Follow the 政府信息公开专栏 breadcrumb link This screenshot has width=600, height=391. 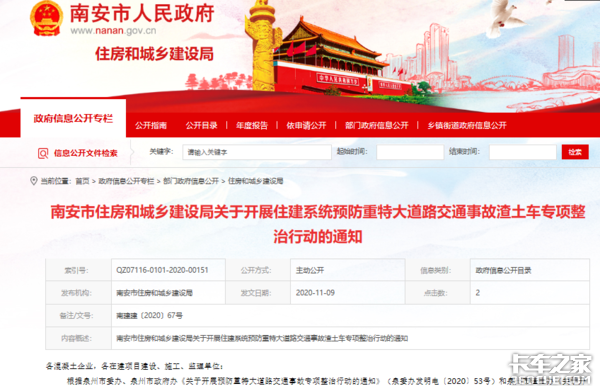(126, 181)
